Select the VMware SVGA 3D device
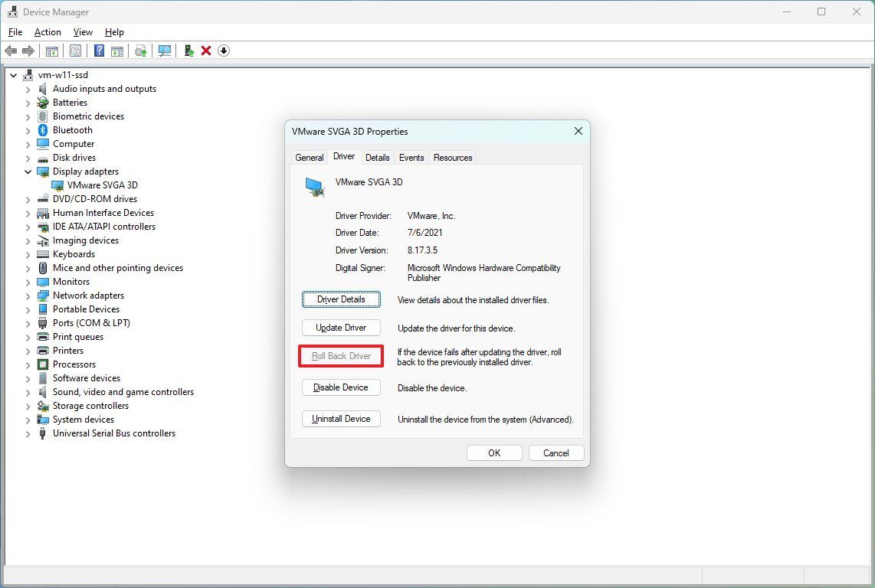Viewport: 875px width, 588px height. [x=101, y=185]
